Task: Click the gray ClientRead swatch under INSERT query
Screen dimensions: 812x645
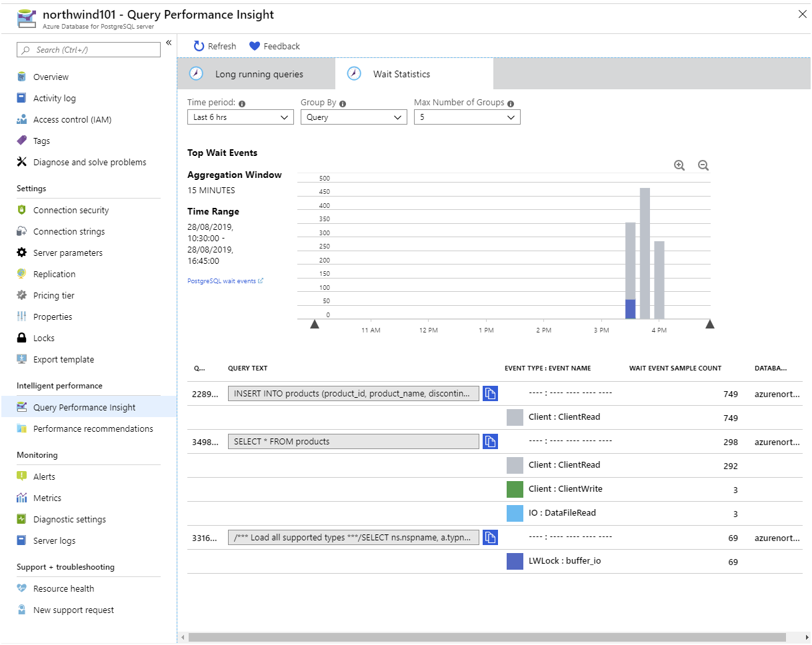Action: 515,417
